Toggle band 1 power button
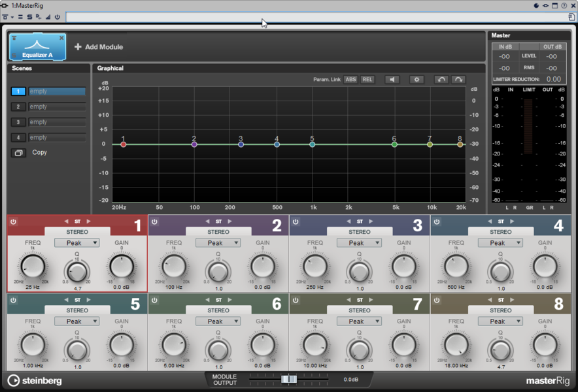578x392 pixels. pos(13,222)
